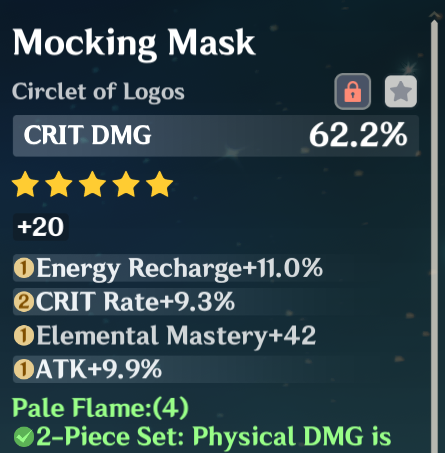Click roll-count badge 2 beside CRIT Rate

(x=24, y=302)
